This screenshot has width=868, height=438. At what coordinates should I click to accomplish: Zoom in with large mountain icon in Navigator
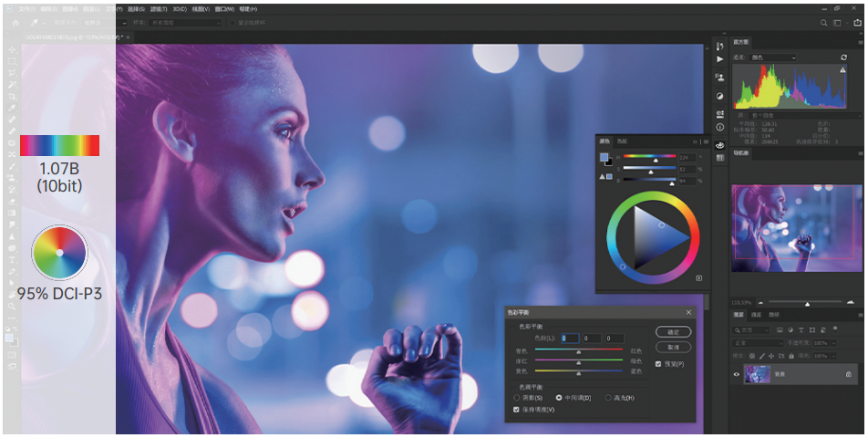pyautogui.click(x=851, y=302)
